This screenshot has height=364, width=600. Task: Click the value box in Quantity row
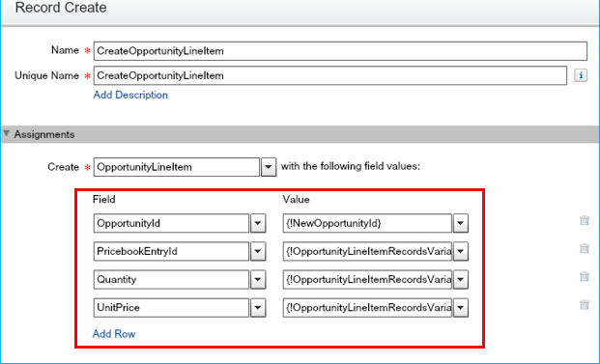(x=367, y=279)
